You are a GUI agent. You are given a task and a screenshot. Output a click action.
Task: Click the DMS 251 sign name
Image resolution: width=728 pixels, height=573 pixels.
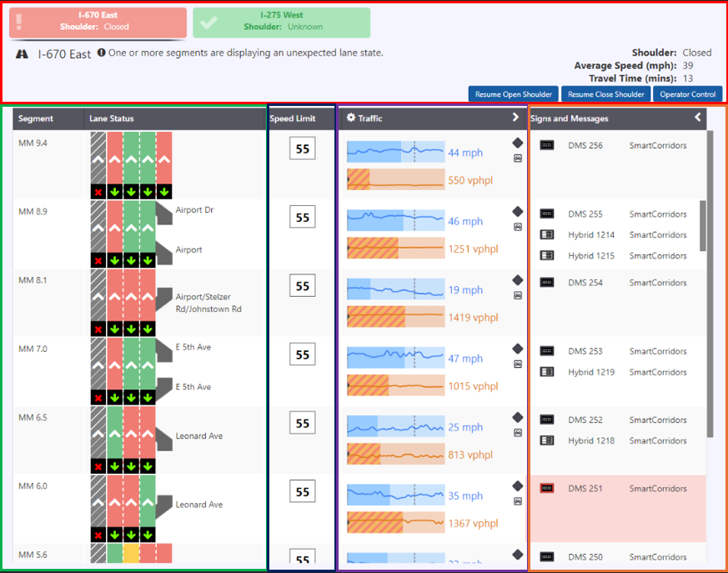(x=585, y=489)
